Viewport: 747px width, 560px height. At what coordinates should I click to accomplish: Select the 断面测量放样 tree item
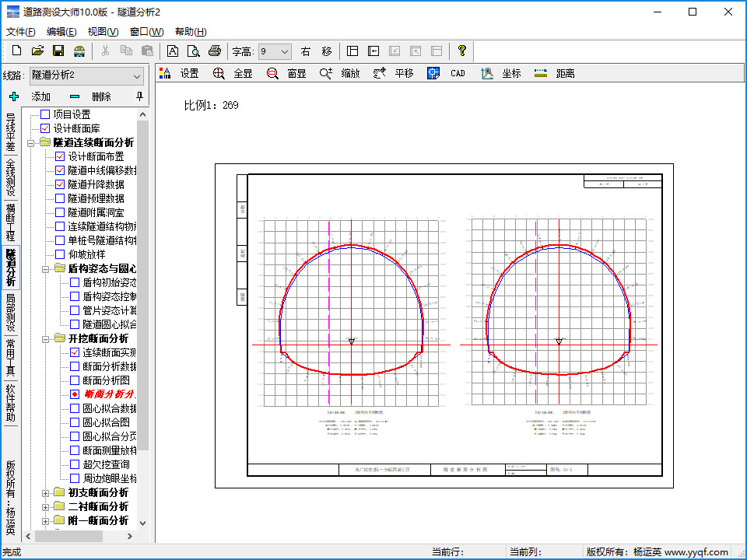pyautogui.click(x=110, y=450)
